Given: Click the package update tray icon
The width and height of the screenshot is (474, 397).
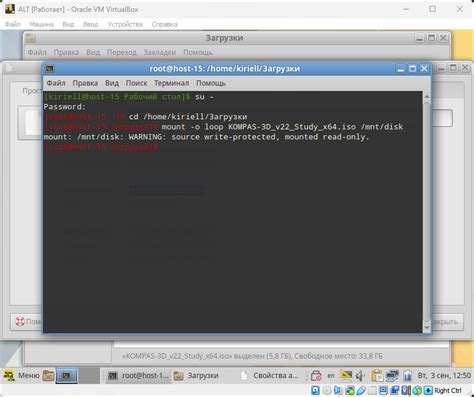Looking at the screenshot, I should pyautogui.click(x=316, y=376).
